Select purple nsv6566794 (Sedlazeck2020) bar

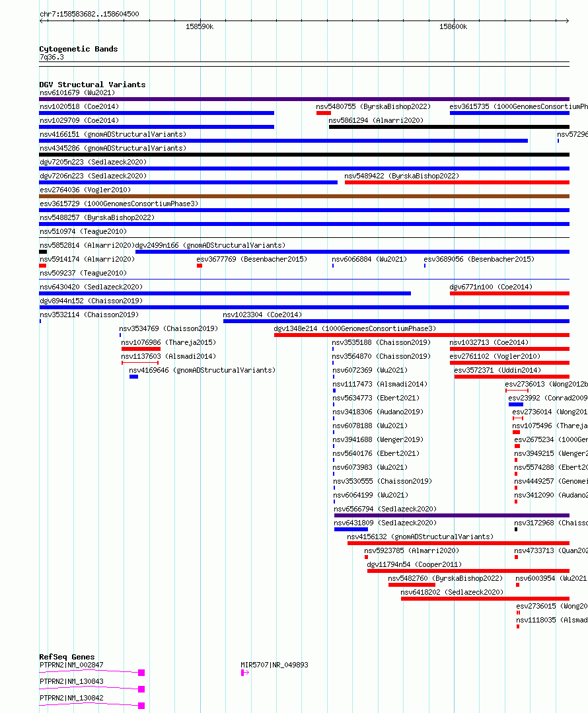pyautogui.click(x=452, y=515)
